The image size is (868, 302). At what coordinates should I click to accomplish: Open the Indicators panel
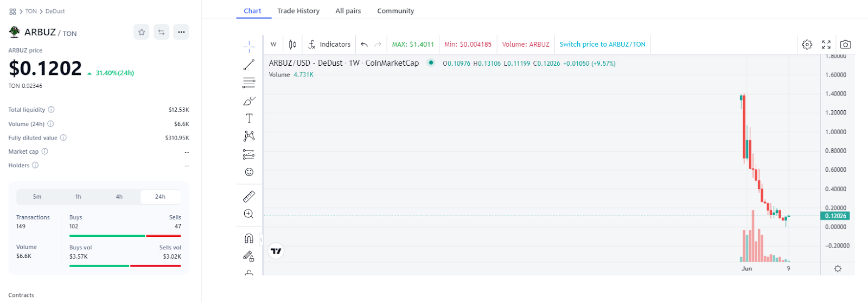(329, 45)
